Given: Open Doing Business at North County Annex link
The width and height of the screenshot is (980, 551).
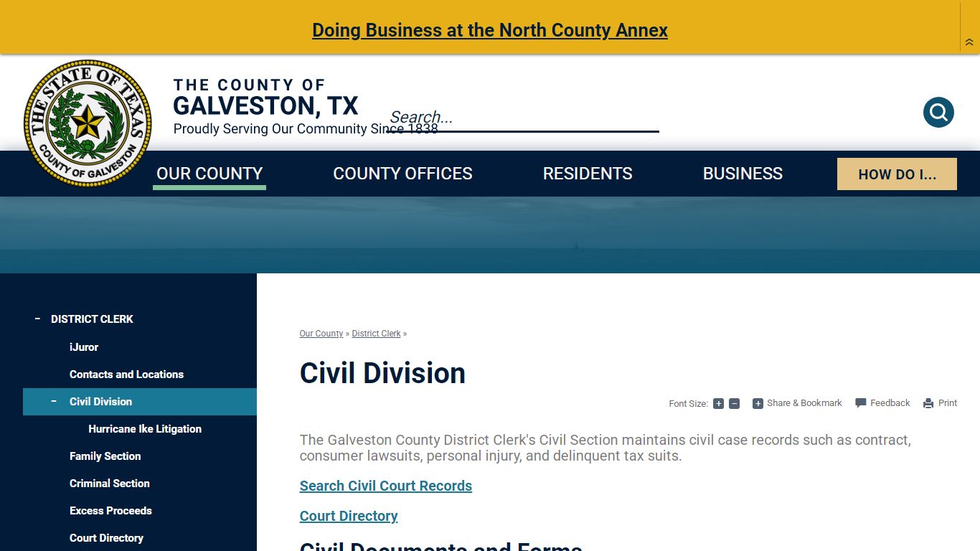Looking at the screenshot, I should [490, 30].
